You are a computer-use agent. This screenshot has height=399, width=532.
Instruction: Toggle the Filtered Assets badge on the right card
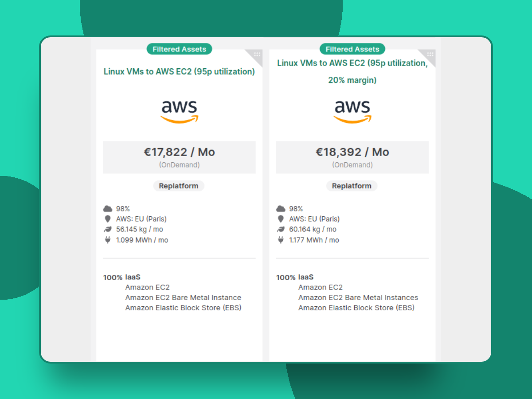pyautogui.click(x=352, y=49)
